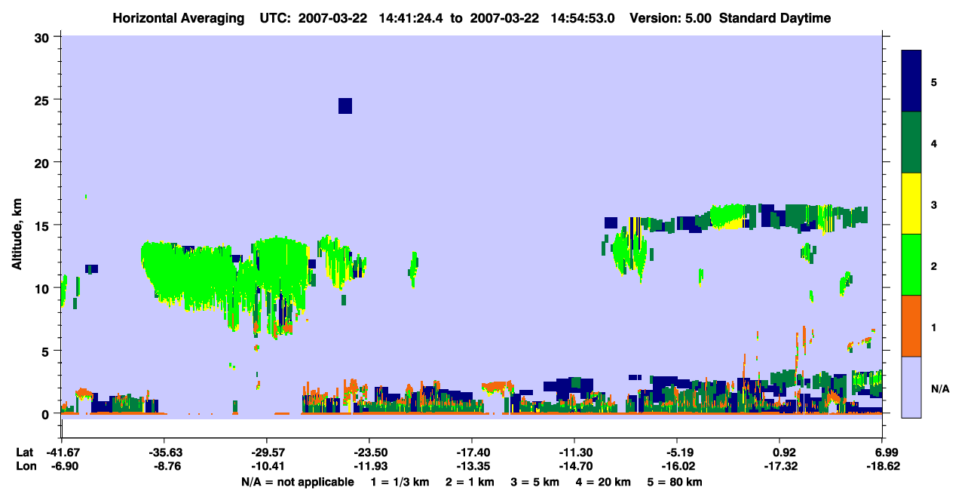Click the altitude tick label '10'
Viewport: 980px width, 503px height.
(x=44, y=288)
